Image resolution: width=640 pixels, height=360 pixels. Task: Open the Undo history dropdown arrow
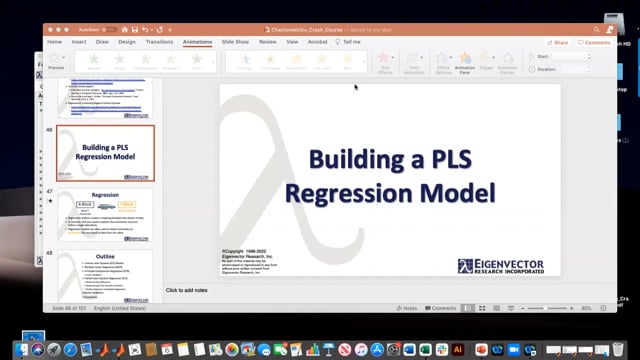tap(152, 30)
